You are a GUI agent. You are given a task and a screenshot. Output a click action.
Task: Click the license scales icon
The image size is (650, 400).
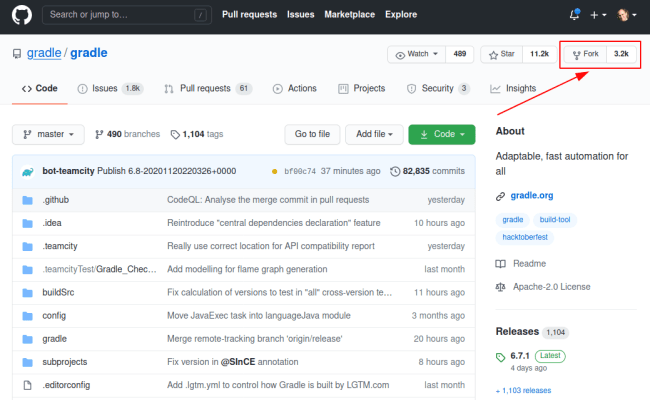500,287
